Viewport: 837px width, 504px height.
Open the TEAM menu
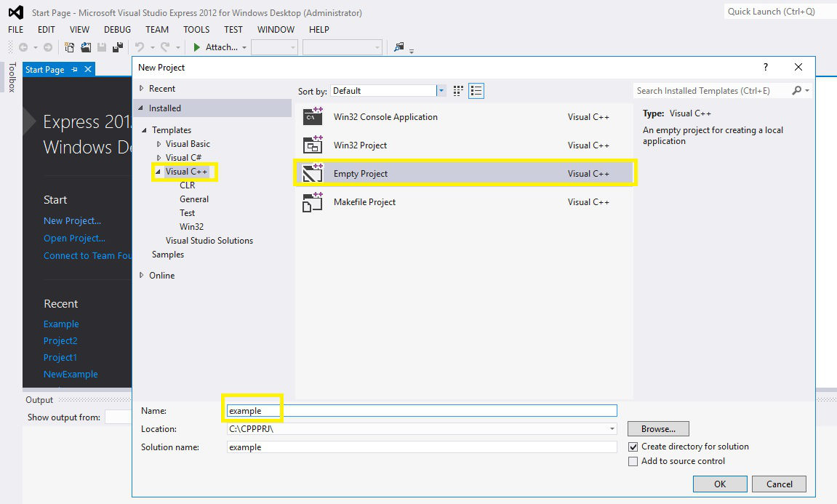157,29
